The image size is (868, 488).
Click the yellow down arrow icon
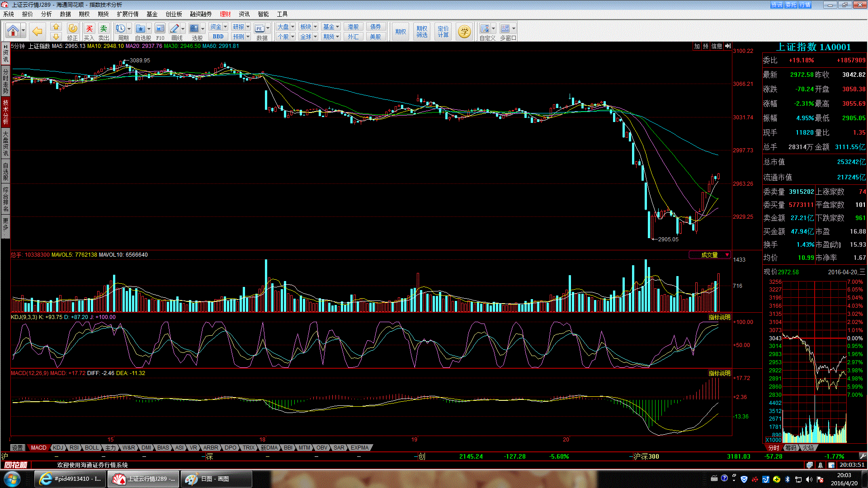click(x=56, y=37)
